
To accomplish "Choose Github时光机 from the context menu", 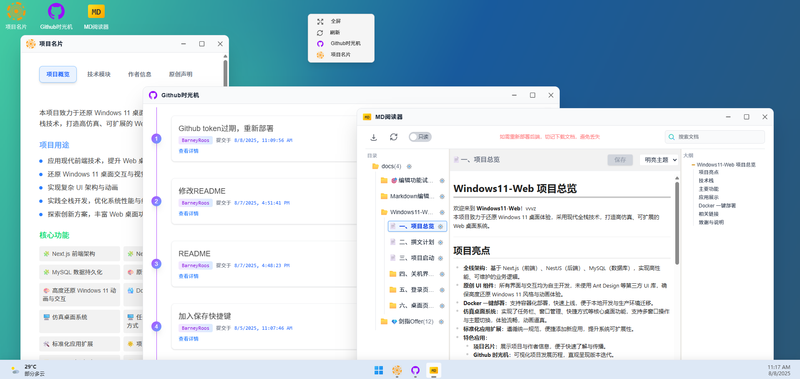I will (x=341, y=44).
